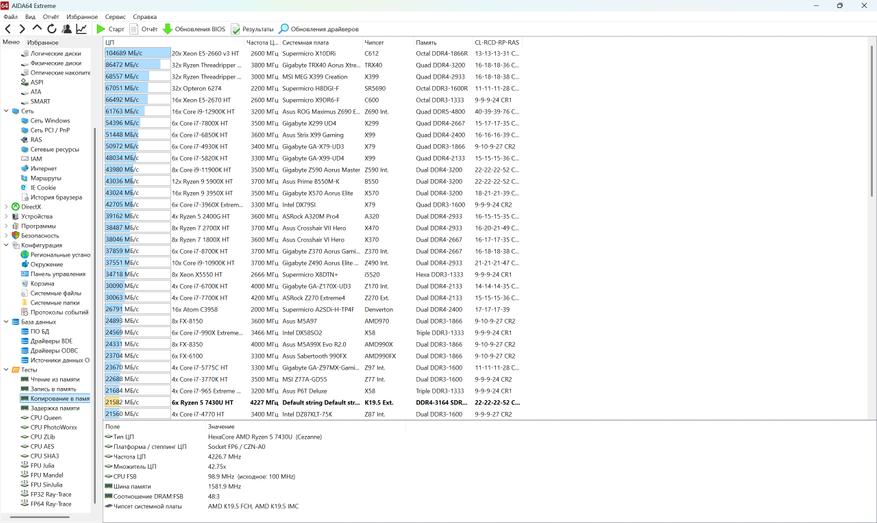Expand the DirectX tree node

coord(6,206)
